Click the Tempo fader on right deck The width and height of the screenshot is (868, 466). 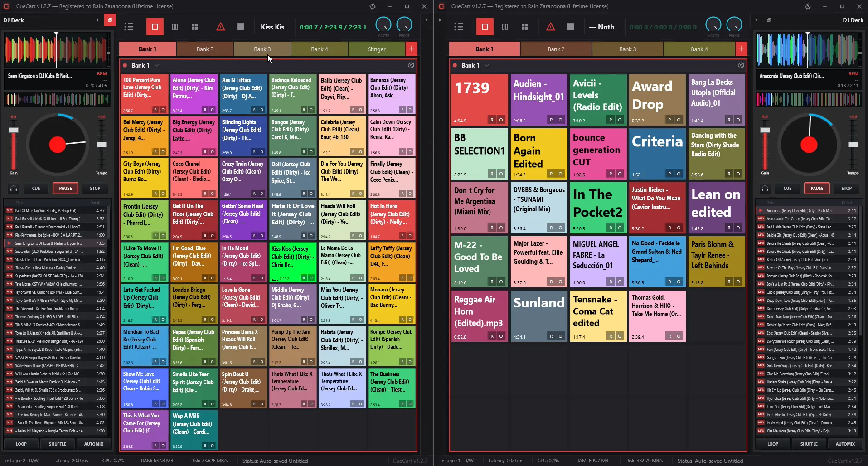click(853, 145)
